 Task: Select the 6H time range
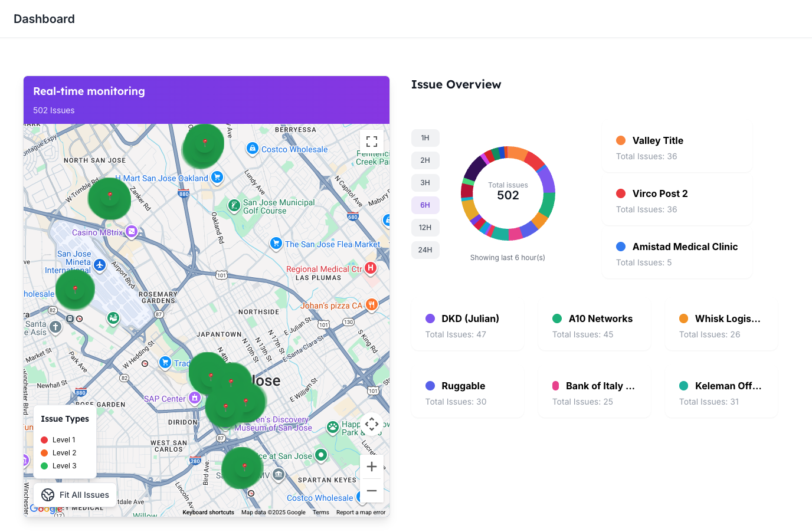click(425, 205)
